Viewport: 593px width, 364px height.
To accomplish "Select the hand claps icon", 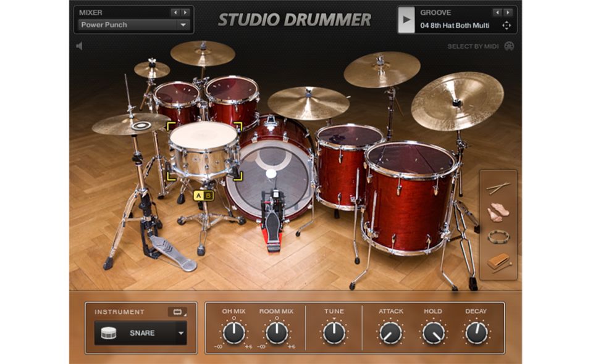I will (498, 212).
